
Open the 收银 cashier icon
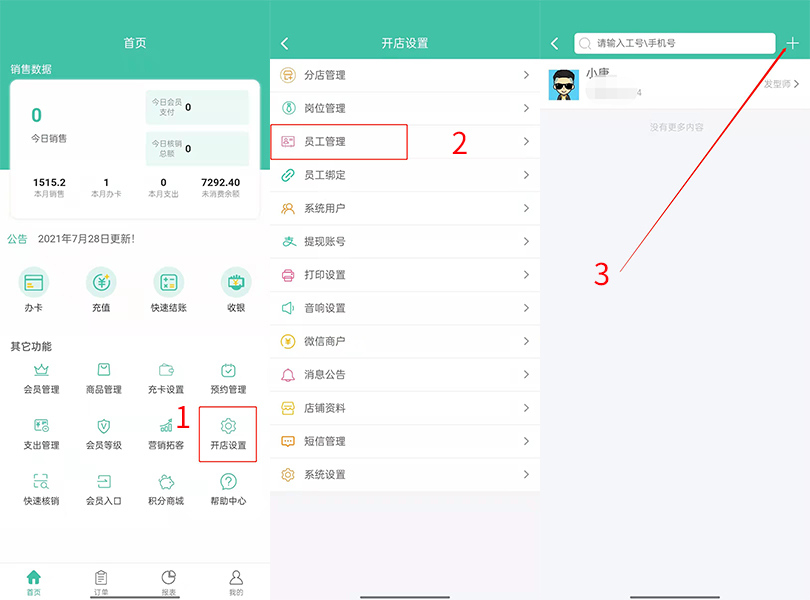point(236,283)
